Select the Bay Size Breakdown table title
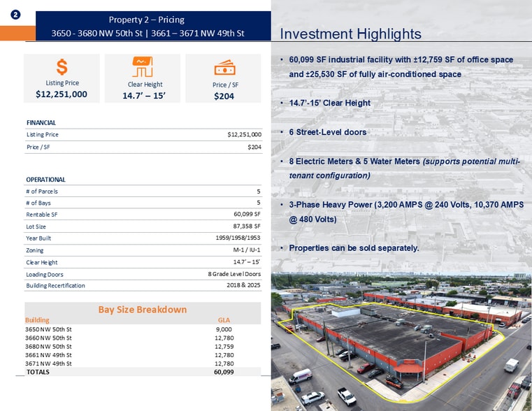This screenshot has width=532, height=411. coord(142,309)
